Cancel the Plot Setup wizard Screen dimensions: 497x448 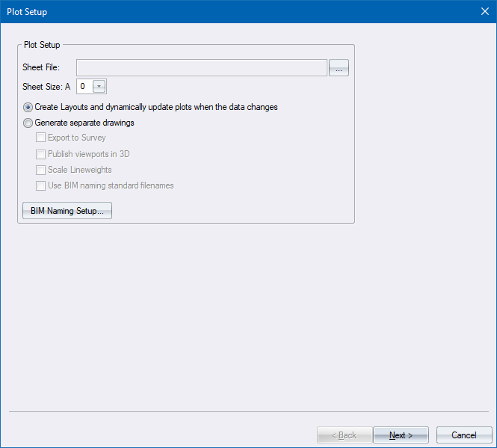coord(463,435)
